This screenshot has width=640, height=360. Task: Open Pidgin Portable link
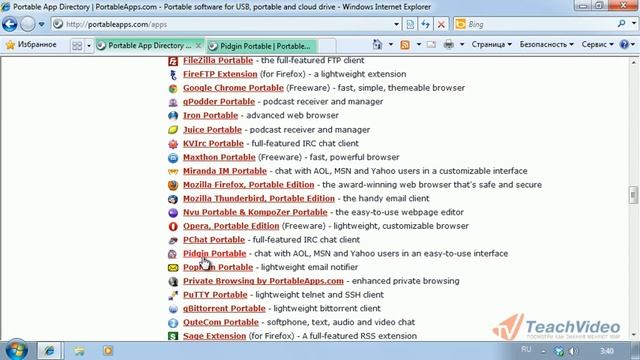coord(214,253)
